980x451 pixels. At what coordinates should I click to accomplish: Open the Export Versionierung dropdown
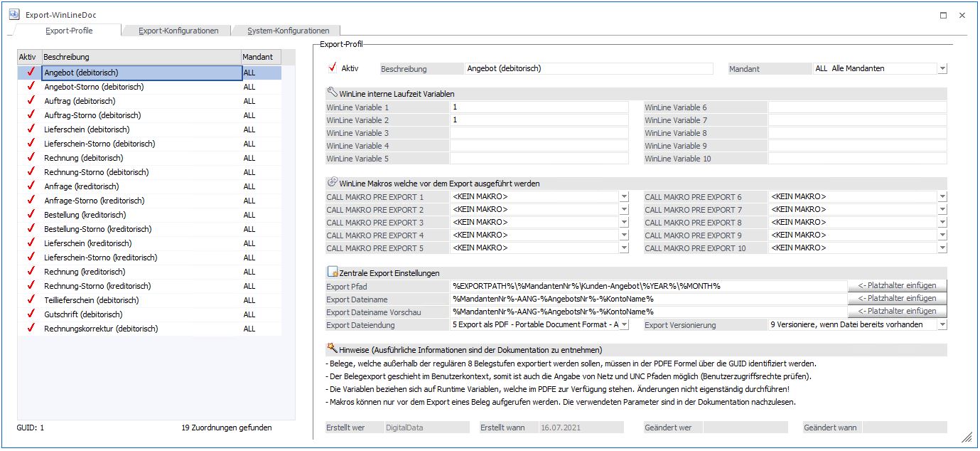[942, 325]
